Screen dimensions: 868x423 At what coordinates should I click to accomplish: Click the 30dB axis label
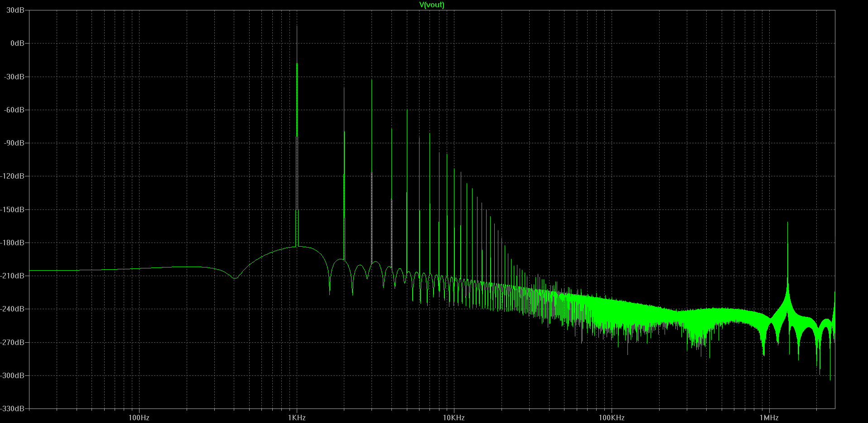pos(15,10)
